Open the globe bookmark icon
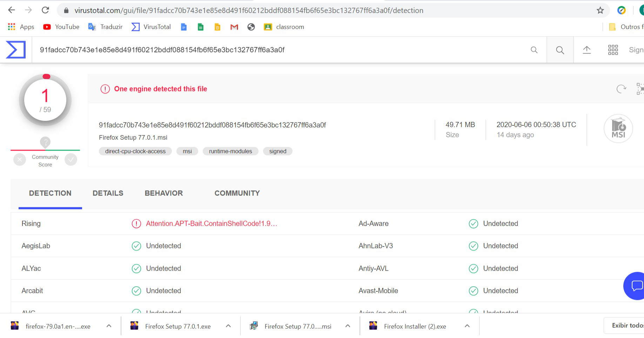This screenshot has width=644, height=338. click(x=251, y=27)
